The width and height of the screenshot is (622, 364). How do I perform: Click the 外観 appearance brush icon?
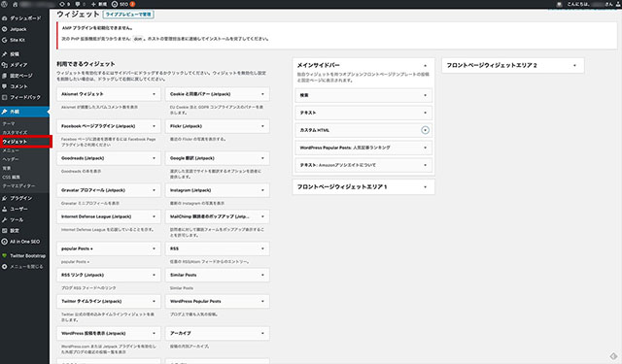click(4, 112)
